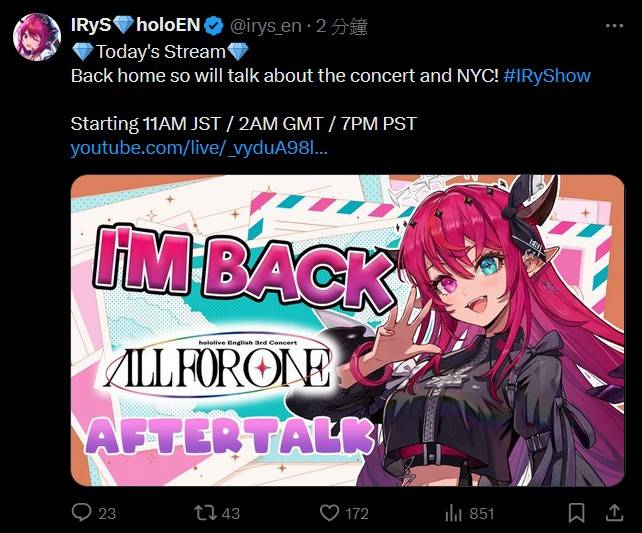Screen dimensions: 642x533
Task: Click the reply count 23
Action: (x=107, y=513)
